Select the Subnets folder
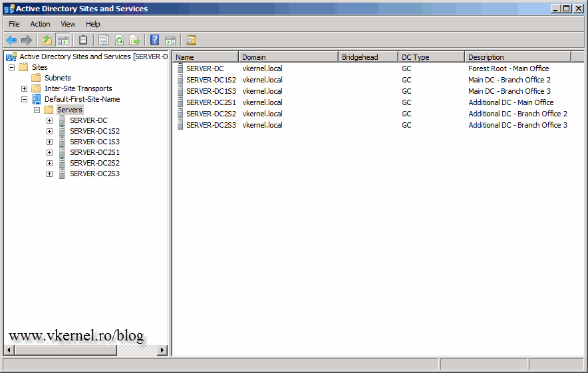 (x=57, y=78)
